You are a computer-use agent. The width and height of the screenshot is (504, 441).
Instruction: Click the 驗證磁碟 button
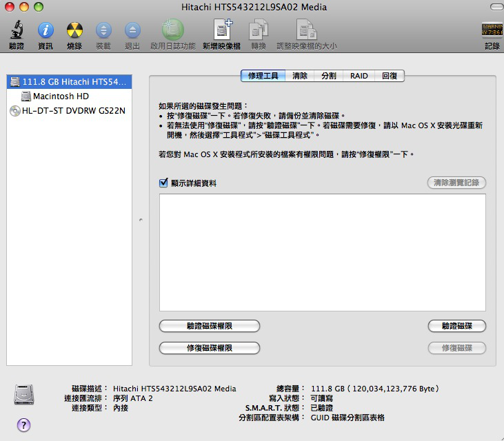456,326
